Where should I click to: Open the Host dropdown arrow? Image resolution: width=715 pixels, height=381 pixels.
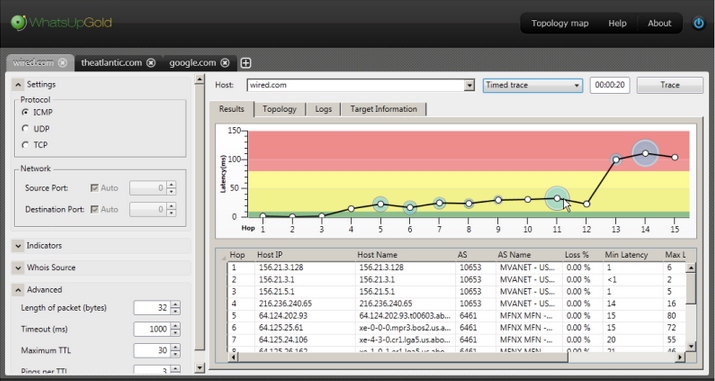(469, 85)
